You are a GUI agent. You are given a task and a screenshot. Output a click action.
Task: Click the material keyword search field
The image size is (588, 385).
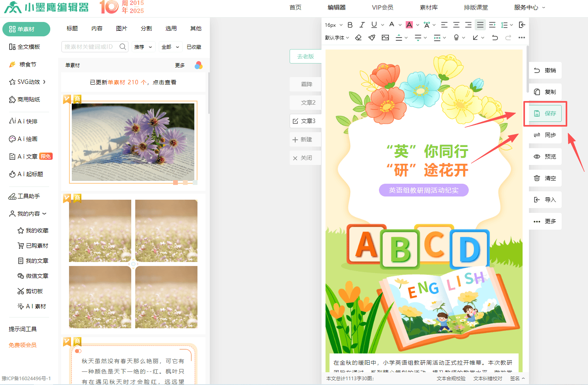[89, 47]
